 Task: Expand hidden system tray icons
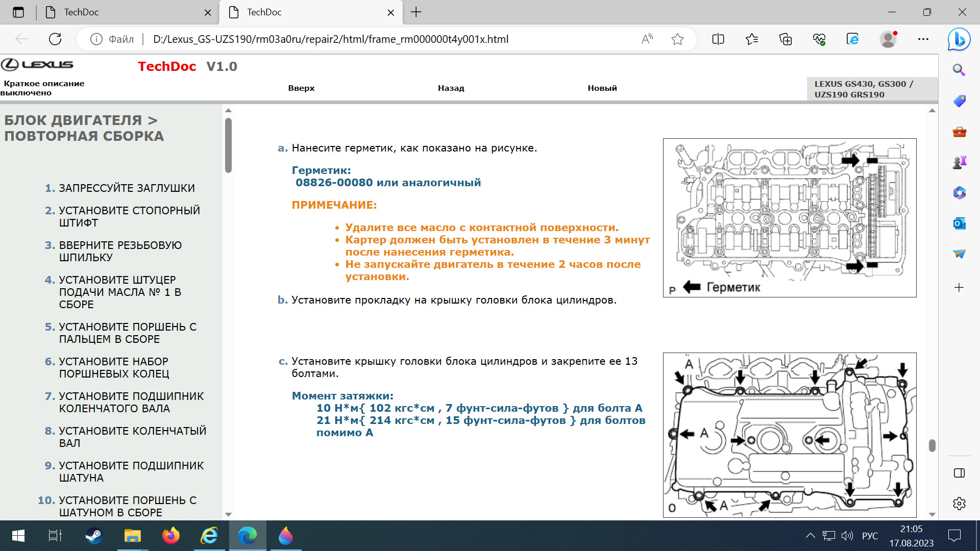(810, 536)
